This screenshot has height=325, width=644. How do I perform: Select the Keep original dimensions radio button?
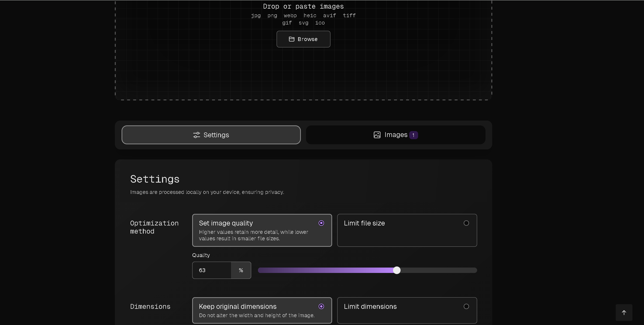click(321, 306)
